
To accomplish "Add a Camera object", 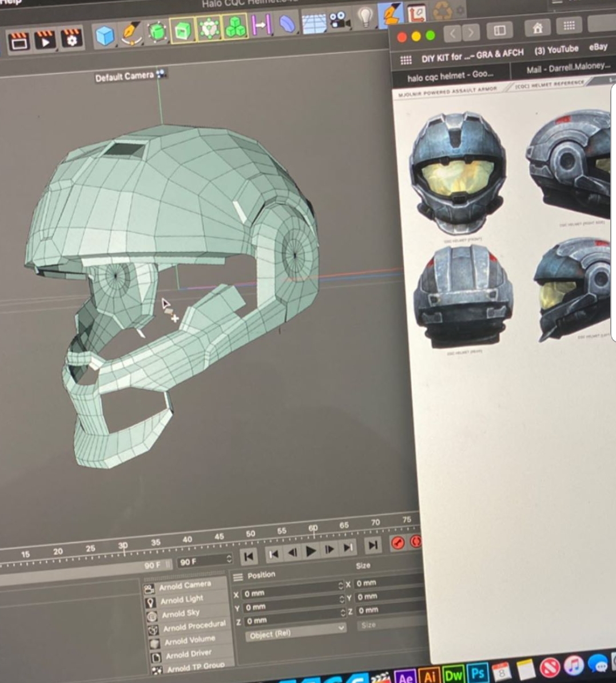I will coord(340,21).
